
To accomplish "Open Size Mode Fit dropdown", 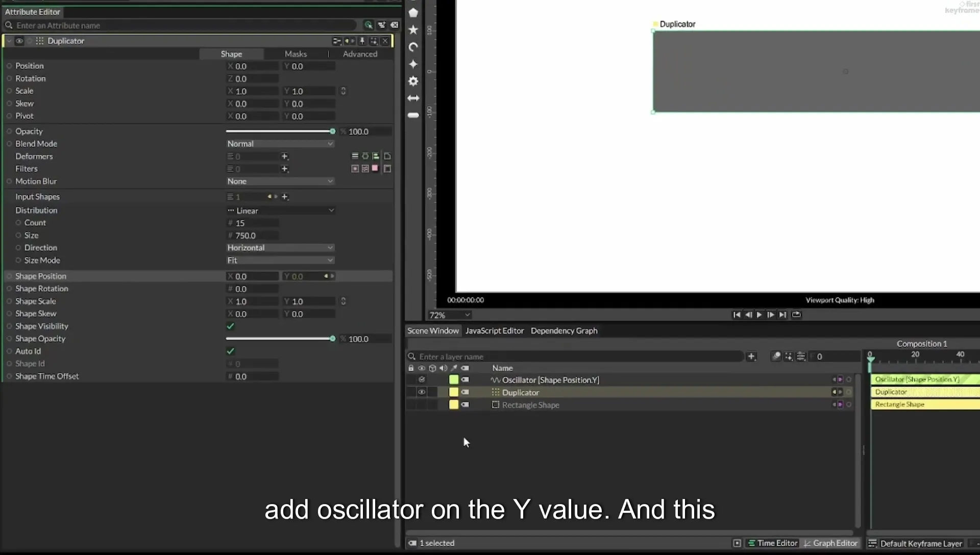I will 280,260.
